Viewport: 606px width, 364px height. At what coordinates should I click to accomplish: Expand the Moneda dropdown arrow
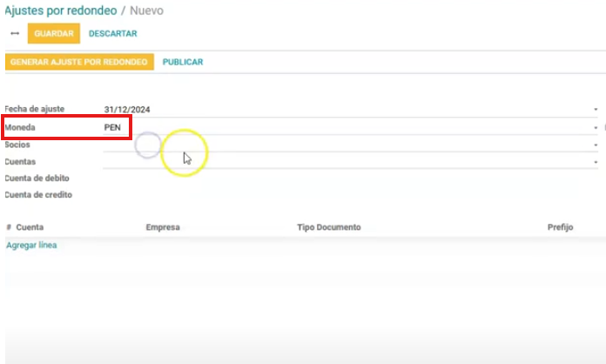click(596, 127)
